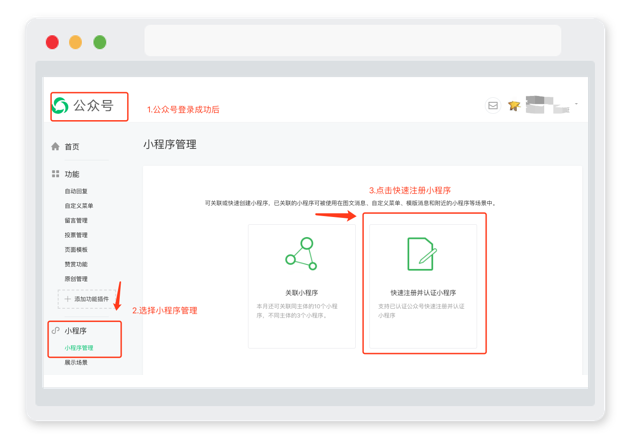
Task: Click the blurred account avatar name
Action: click(547, 105)
